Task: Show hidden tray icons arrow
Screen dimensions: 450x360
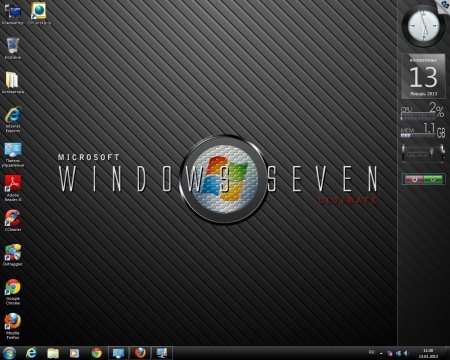Action: click(x=381, y=353)
